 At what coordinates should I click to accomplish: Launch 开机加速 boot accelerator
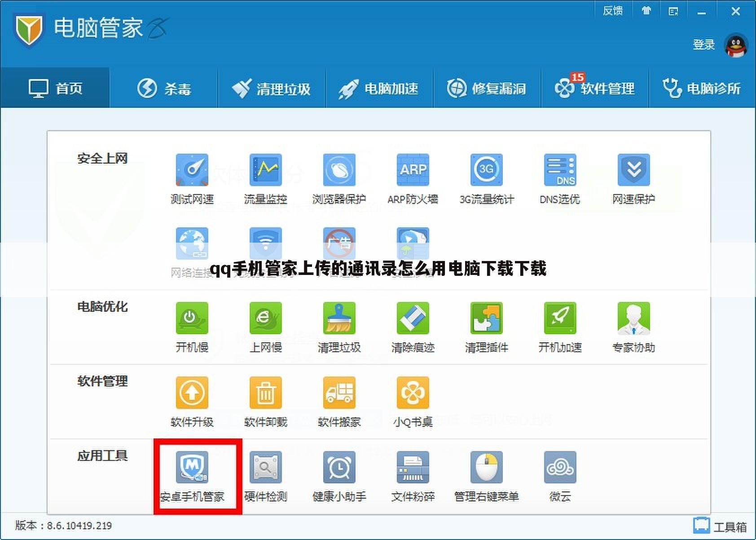pyautogui.click(x=560, y=328)
